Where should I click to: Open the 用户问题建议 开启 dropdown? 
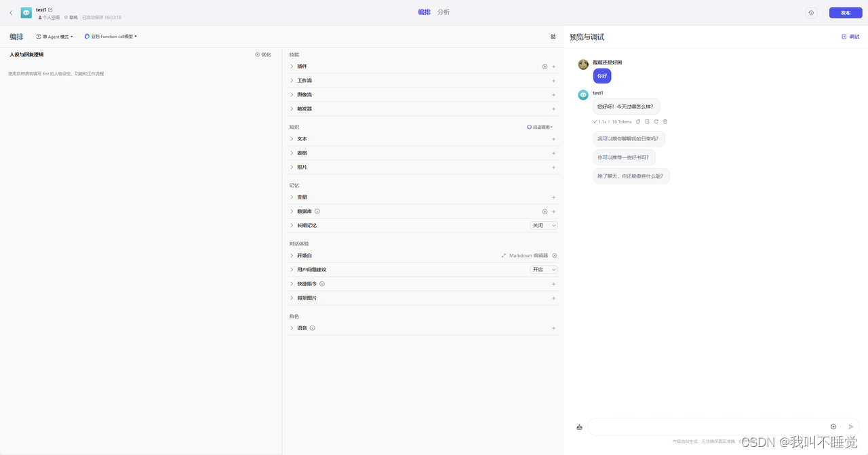[544, 270]
